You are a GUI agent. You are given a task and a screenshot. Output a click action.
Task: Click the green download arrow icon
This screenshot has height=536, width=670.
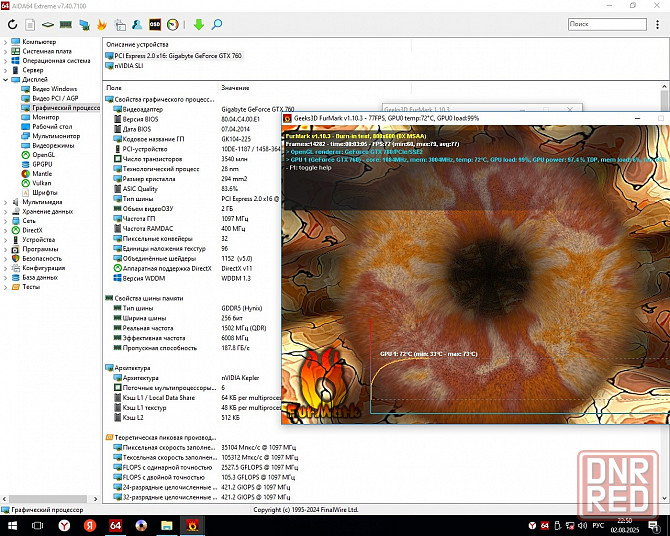pos(198,24)
